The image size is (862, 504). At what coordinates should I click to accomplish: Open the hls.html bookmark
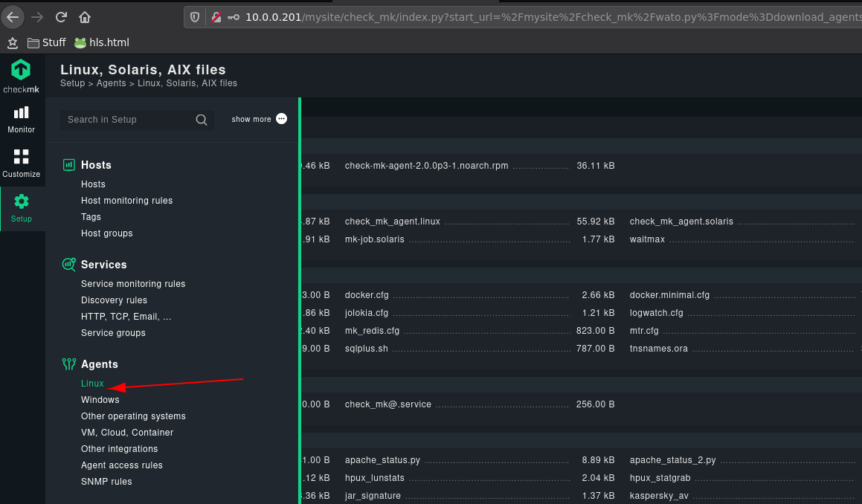[x=102, y=42]
